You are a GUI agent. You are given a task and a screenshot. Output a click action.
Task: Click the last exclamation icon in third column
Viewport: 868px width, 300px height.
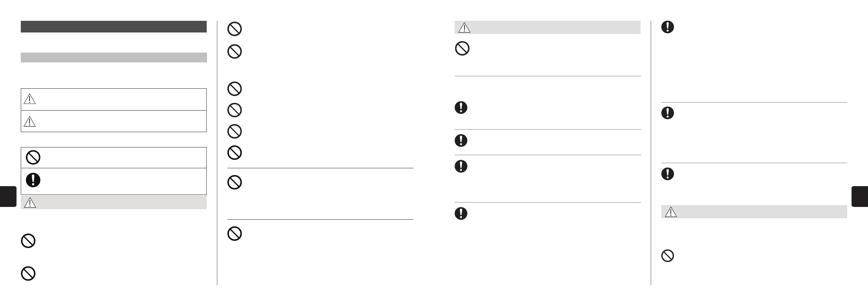(461, 213)
